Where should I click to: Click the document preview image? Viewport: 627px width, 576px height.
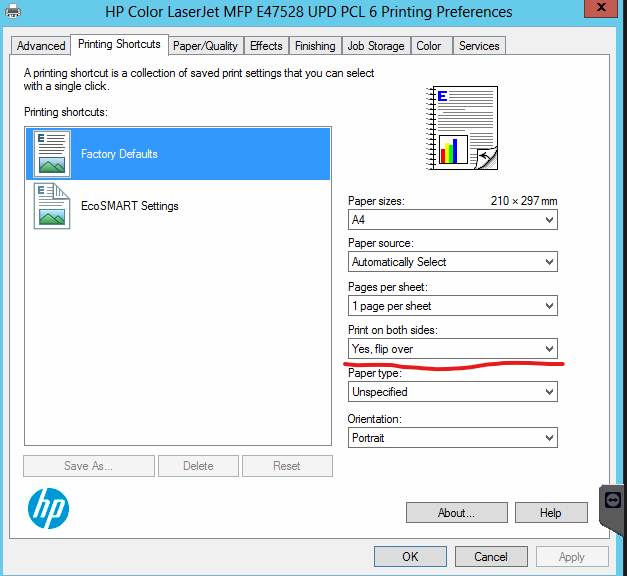click(x=462, y=128)
